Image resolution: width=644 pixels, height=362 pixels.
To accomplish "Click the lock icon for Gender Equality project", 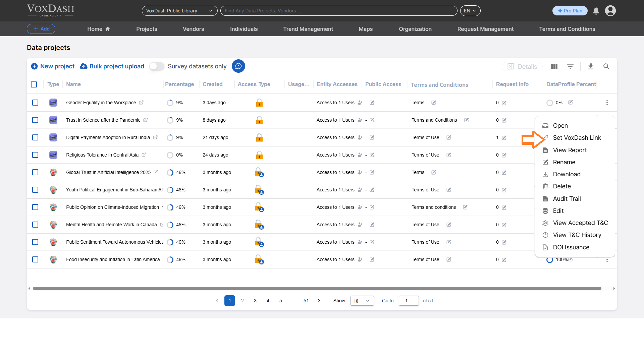I will click(260, 103).
